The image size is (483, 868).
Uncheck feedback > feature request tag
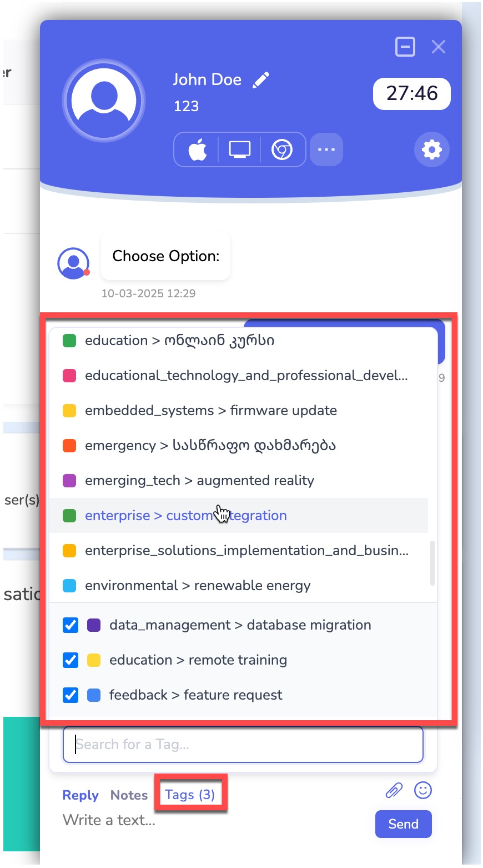pyautogui.click(x=71, y=695)
